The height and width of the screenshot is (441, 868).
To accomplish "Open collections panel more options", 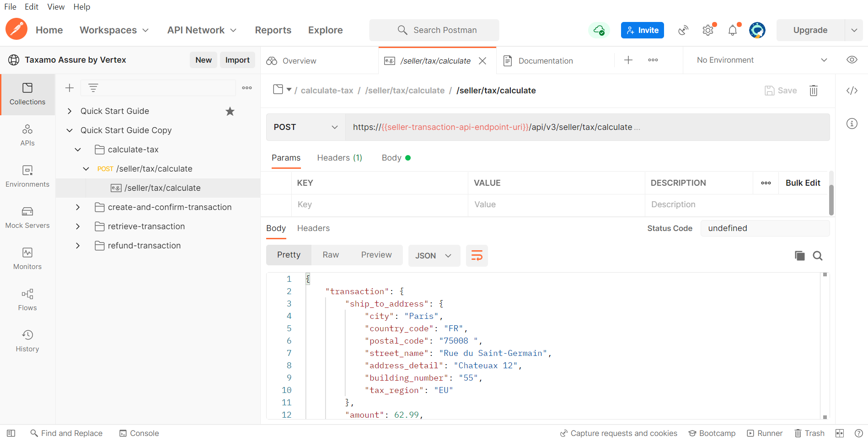I will pyautogui.click(x=247, y=88).
